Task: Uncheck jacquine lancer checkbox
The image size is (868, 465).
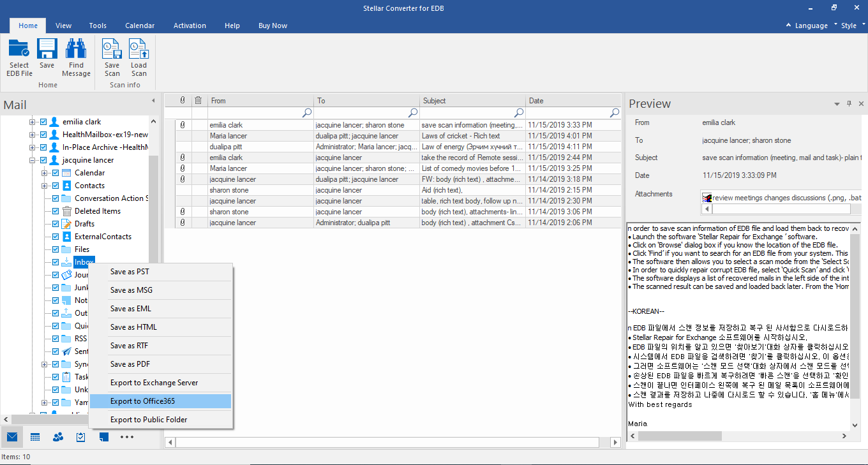Action: pos(43,160)
